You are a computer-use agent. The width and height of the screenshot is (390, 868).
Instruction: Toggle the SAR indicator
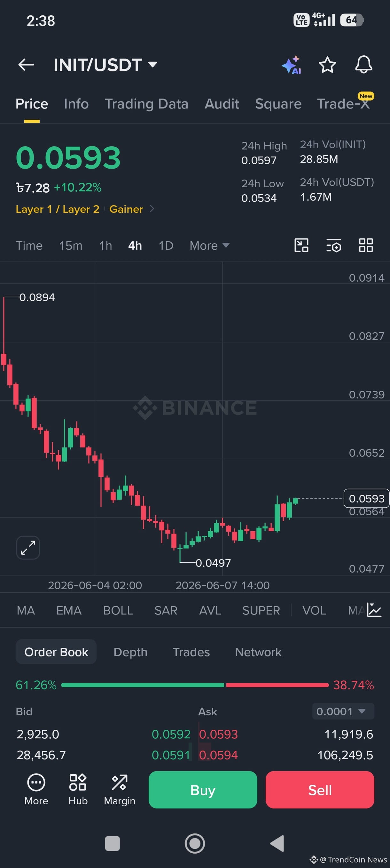[166, 610]
